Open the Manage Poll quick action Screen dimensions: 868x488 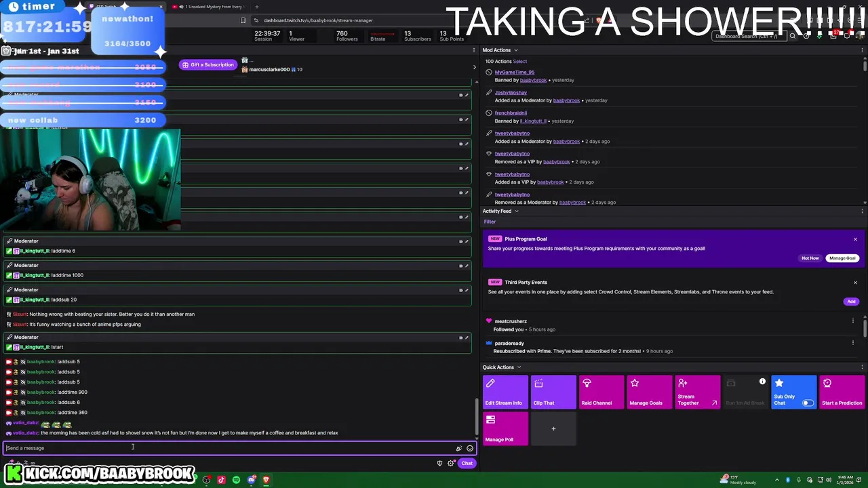[x=505, y=429]
